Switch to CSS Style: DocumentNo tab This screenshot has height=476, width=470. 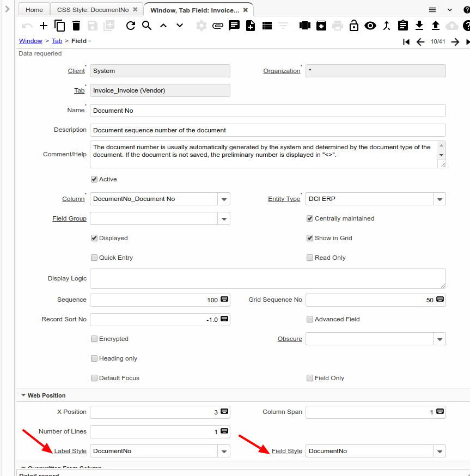coord(94,10)
